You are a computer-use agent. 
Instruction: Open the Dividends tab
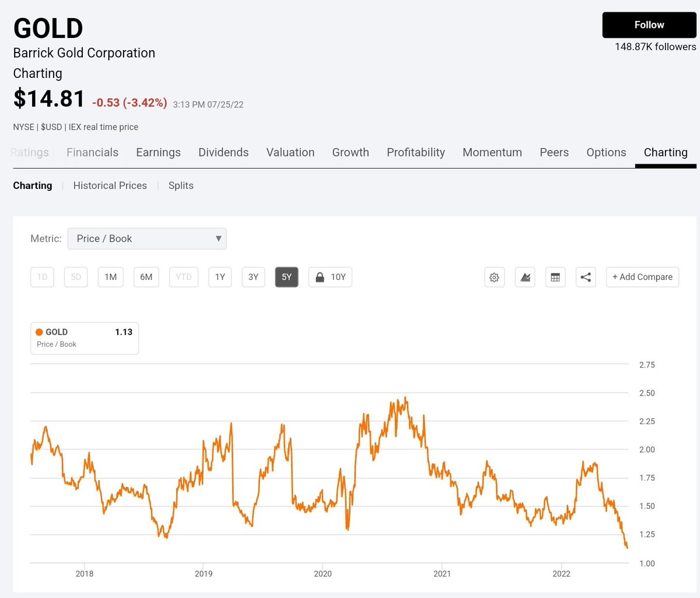point(223,152)
